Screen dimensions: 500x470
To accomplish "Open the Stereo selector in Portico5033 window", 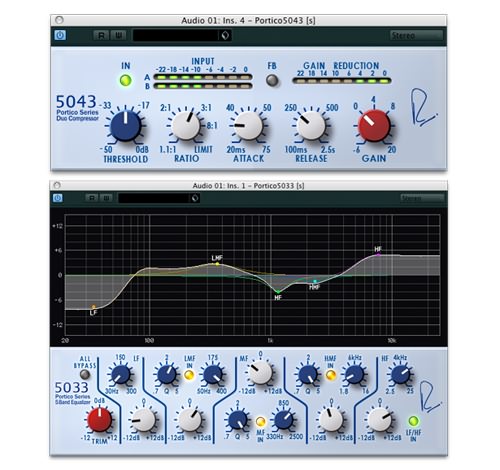I will coord(422,198).
